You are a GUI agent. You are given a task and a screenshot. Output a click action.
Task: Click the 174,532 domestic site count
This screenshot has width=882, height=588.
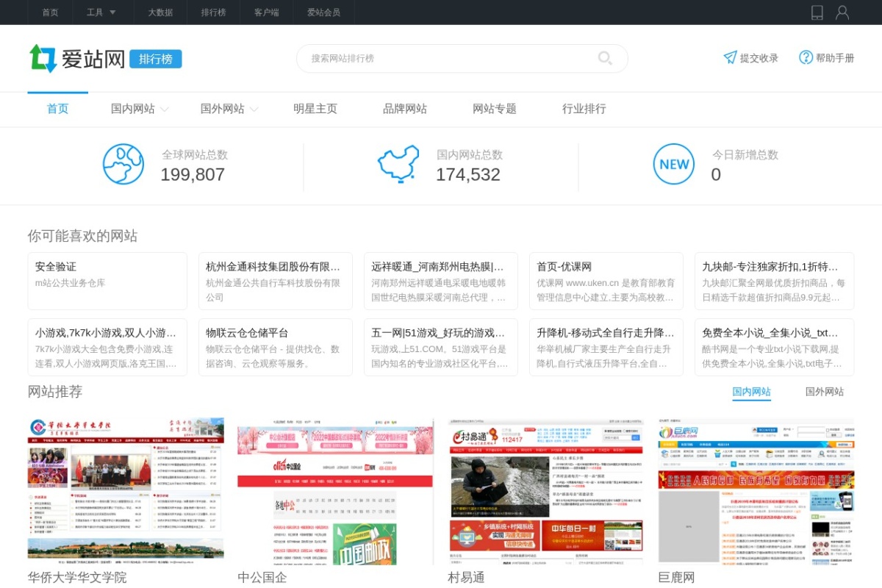pyautogui.click(x=468, y=175)
